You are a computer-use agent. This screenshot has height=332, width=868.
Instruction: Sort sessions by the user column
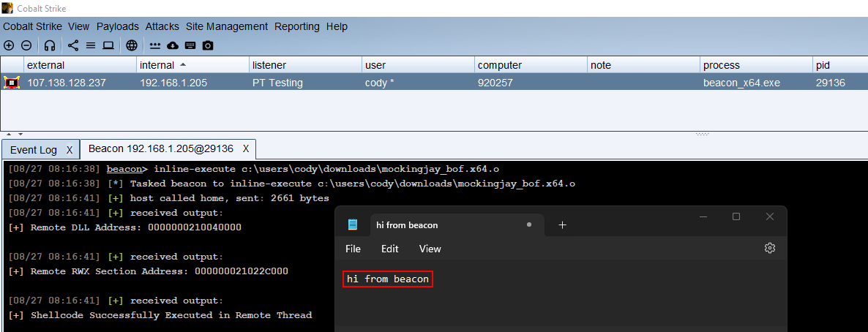(x=418, y=65)
